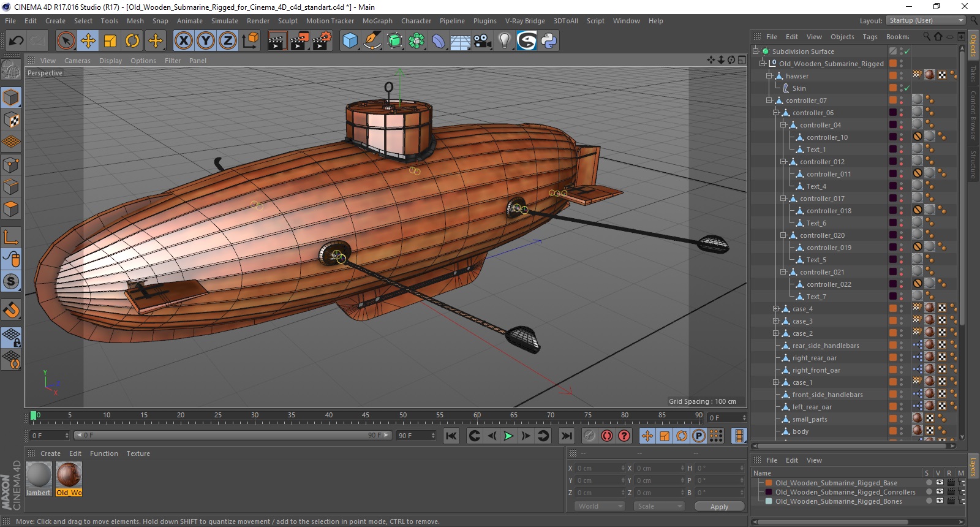Activate the Scale tool
This screenshot has width=980, height=527.
[x=110, y=41]
